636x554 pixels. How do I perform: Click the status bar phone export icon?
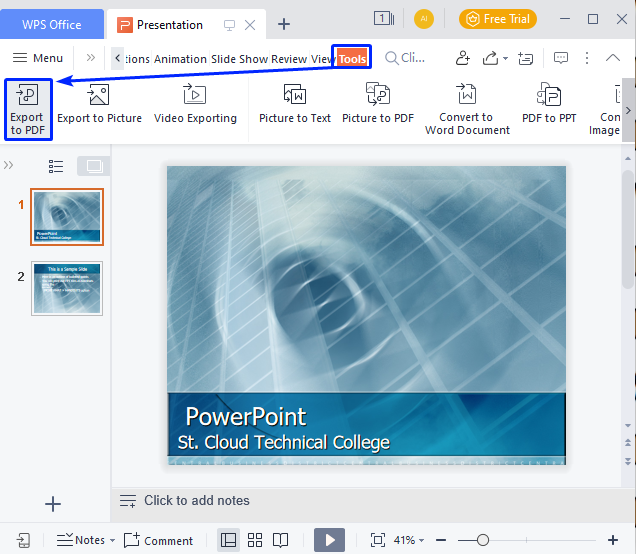coord(24,540)
